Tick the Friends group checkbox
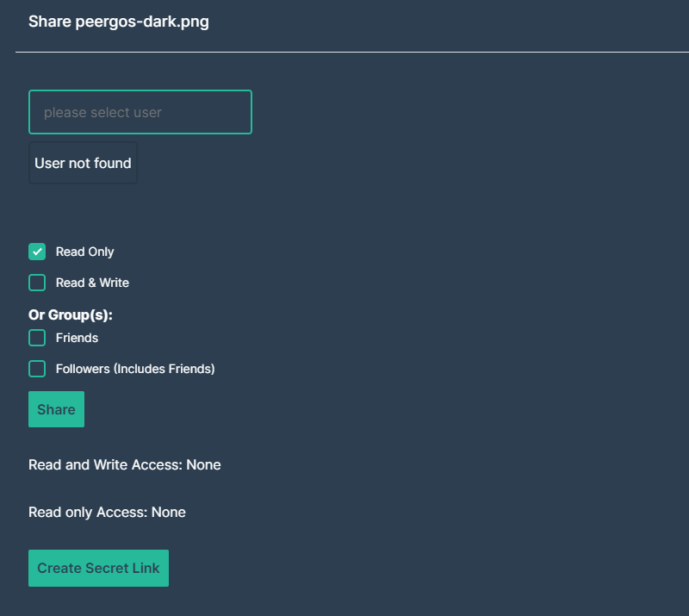Image resolution: width=689 pixels, height=616 pixels. 37,338
